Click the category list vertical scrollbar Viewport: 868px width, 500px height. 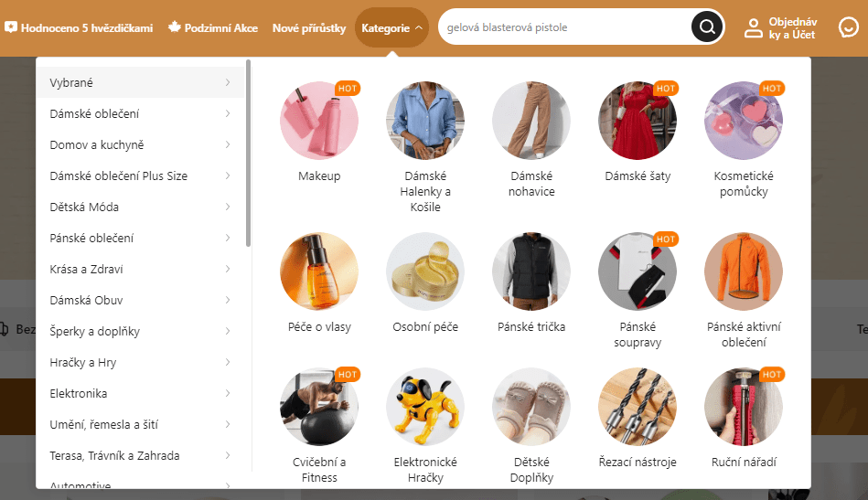coord(248,154)
